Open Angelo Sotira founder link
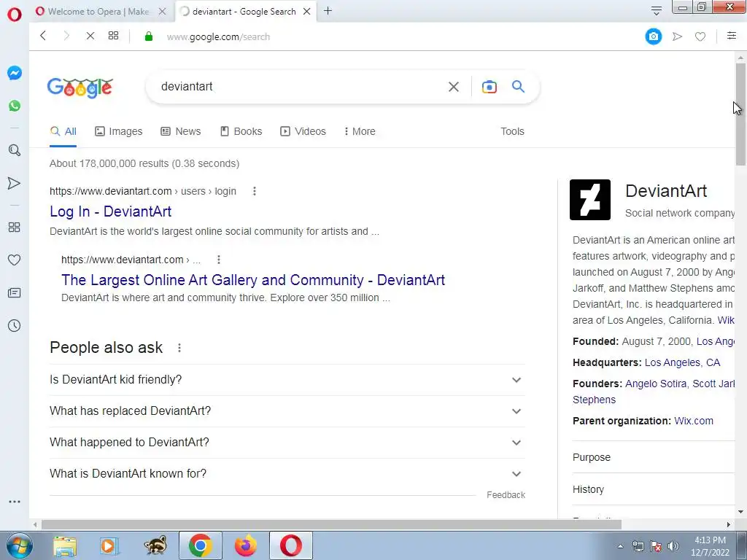747x560 pixels. tap(656, 384)
